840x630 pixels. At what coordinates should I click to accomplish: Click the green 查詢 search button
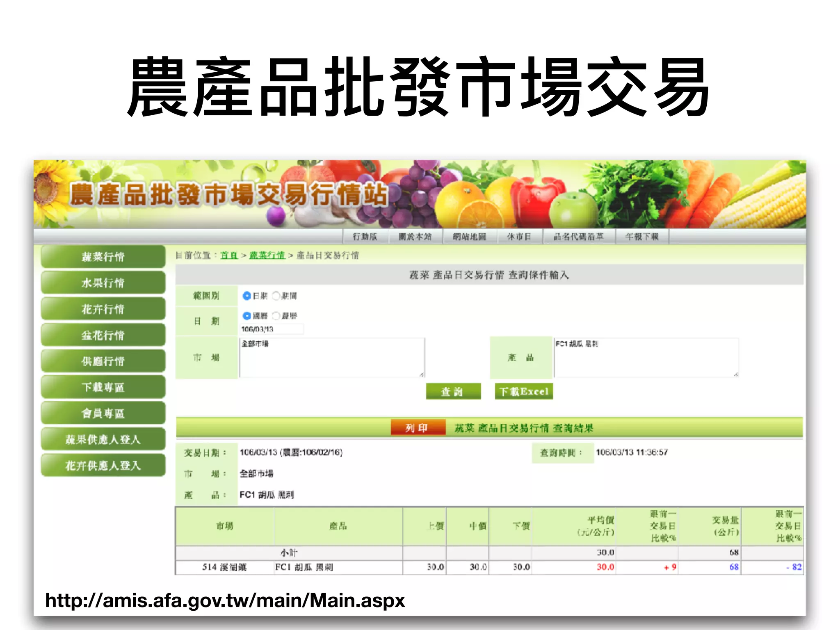453,391
